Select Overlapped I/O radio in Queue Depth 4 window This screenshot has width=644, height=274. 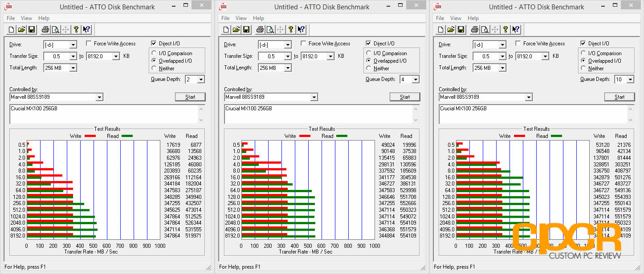click(369, 61)
